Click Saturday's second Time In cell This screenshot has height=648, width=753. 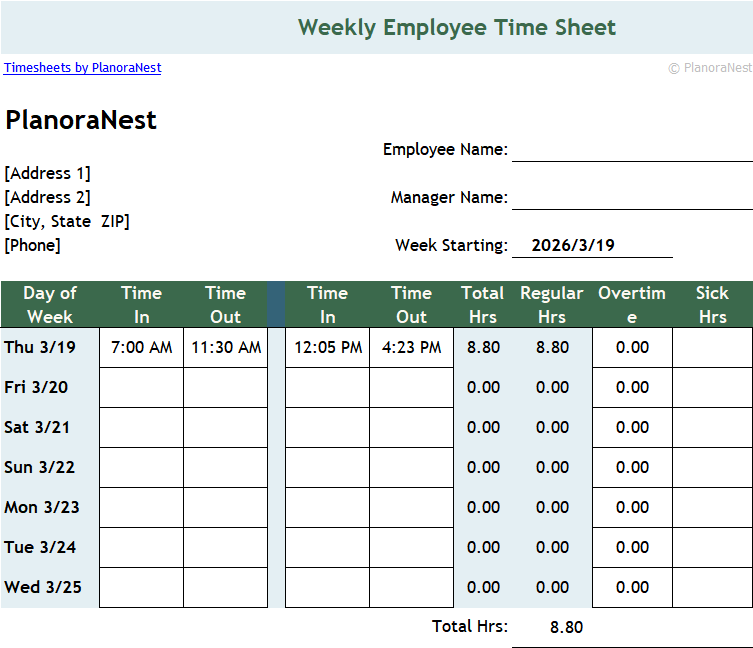click(x=328, y=428)
